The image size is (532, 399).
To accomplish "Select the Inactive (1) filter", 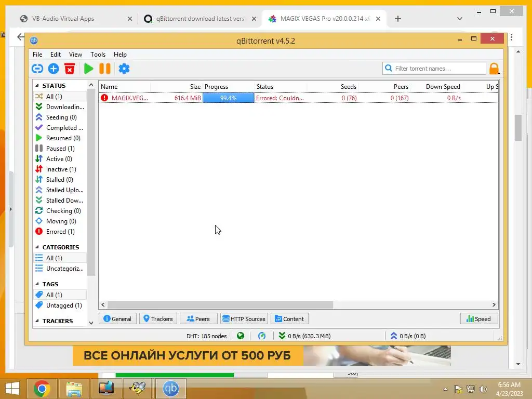I will tap(60, 169).
